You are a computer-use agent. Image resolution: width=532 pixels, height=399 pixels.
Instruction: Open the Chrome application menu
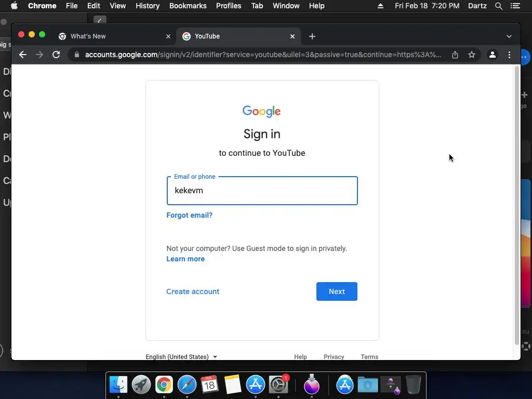click(42, 6)
